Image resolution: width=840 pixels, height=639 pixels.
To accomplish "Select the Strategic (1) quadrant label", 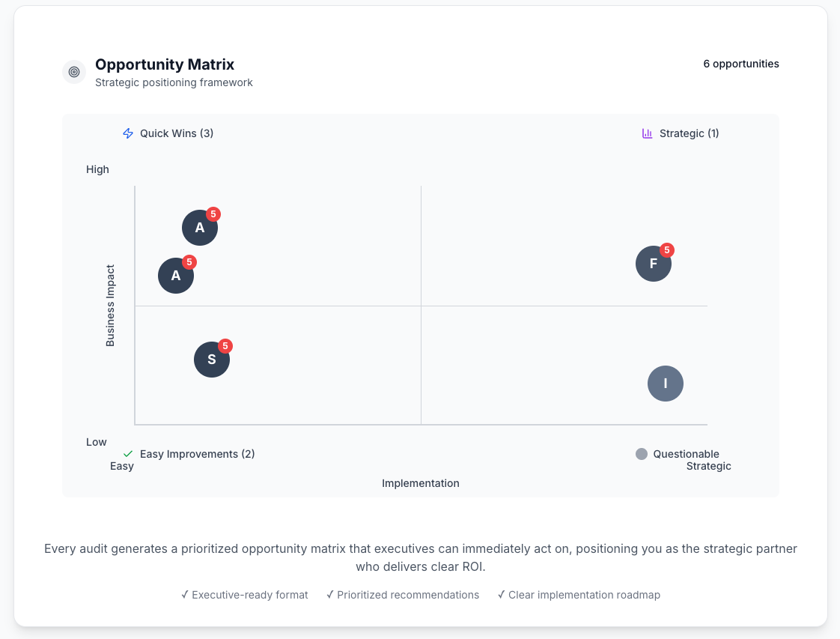I will (x=689, y=133).
